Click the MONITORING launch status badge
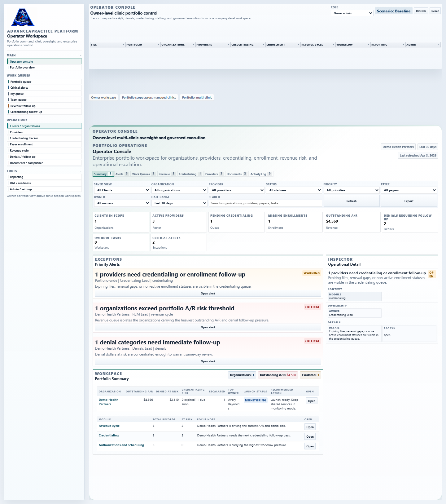This screenshot has height=504, width=446. tap(256, 400)
